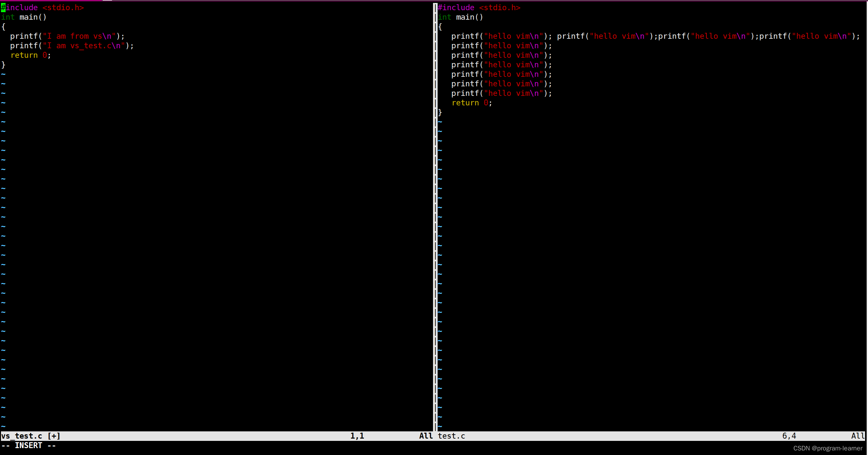Click the '-- INSERT --' mode indicator
The image size is (868, 455).
[x=29, y=445]
